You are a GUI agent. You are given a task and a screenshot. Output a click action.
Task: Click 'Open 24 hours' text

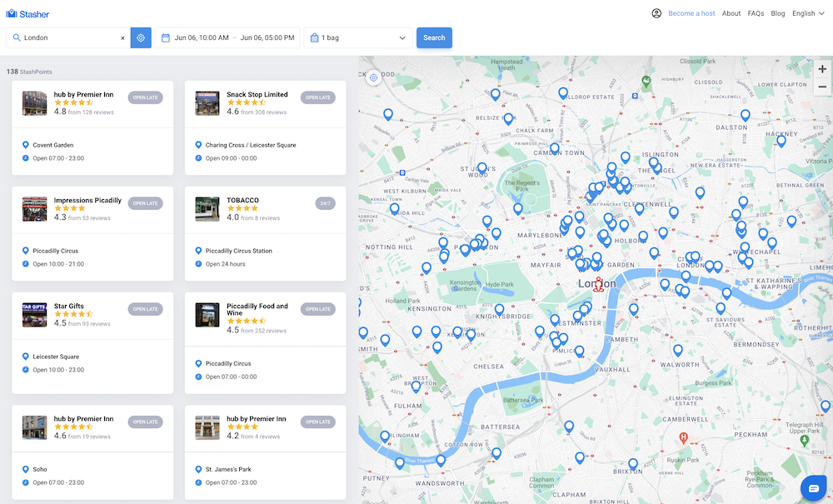coord(225,264)
